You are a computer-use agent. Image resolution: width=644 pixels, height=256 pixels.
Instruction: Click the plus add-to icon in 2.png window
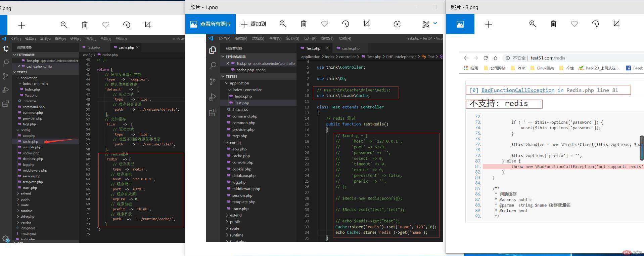tap(21, 25)
